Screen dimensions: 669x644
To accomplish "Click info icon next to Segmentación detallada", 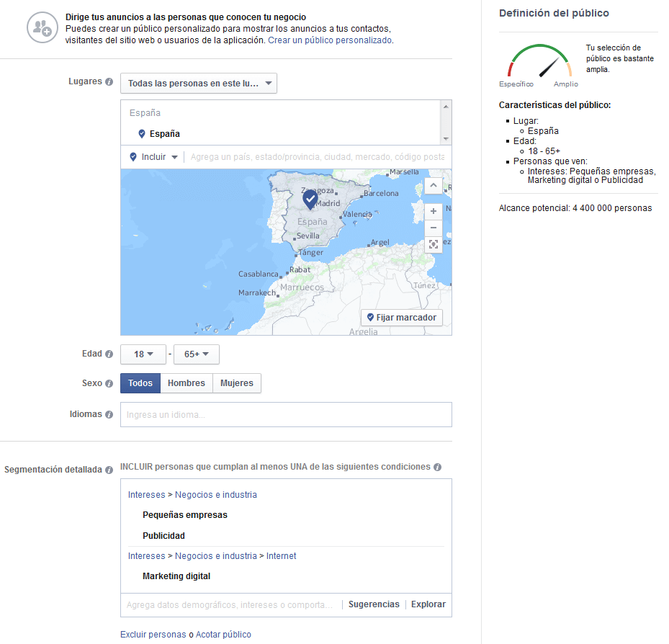I will 109,470.
